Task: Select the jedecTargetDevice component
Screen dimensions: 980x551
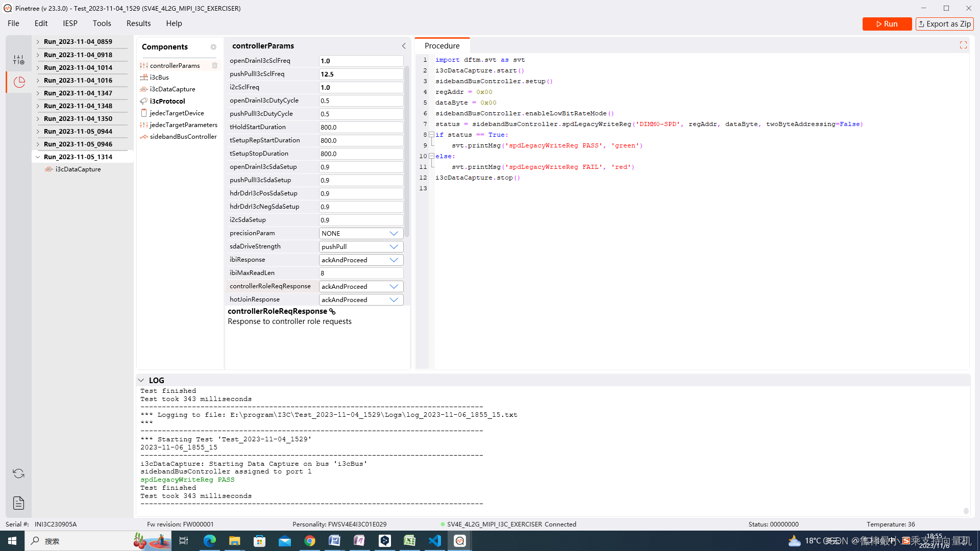Action: pyautogui.click(x=177, y=113)
